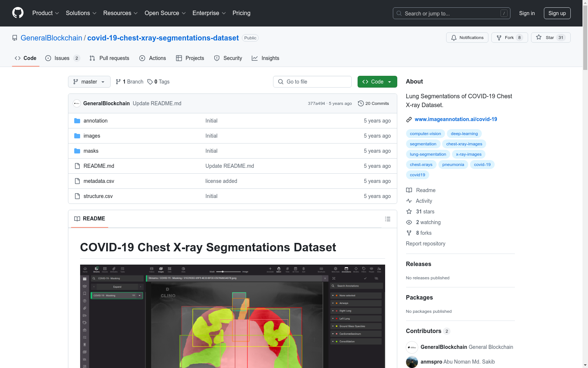Switch to the Projects tab
Image resolution: width=588 pixels, height=368 pixels.
tap(190, 58)
